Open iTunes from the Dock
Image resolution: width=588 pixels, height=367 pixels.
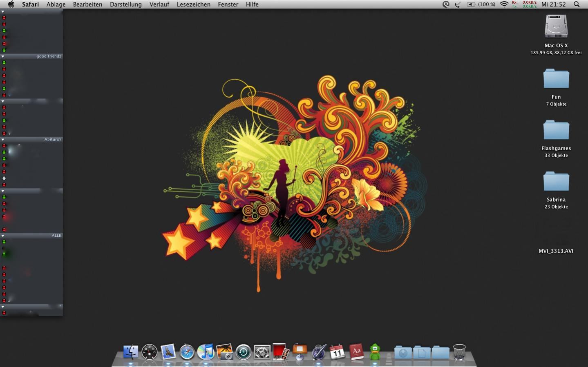pos(206,351)
